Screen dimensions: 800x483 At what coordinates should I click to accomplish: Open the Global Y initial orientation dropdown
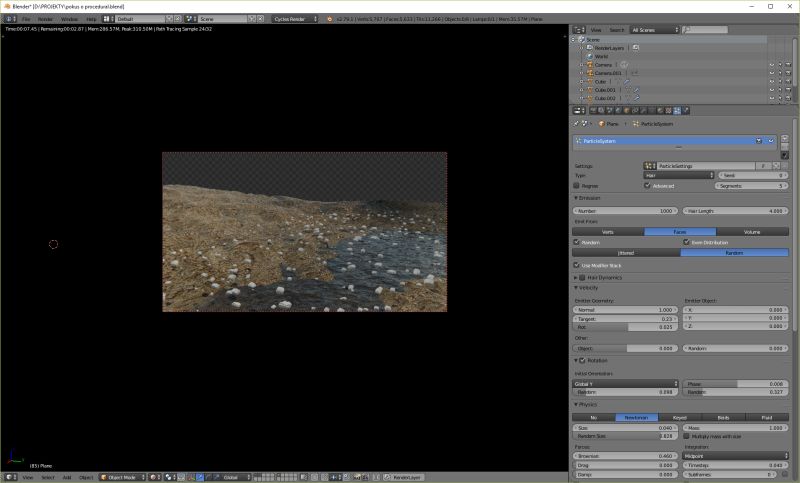[x=626, y=384]
